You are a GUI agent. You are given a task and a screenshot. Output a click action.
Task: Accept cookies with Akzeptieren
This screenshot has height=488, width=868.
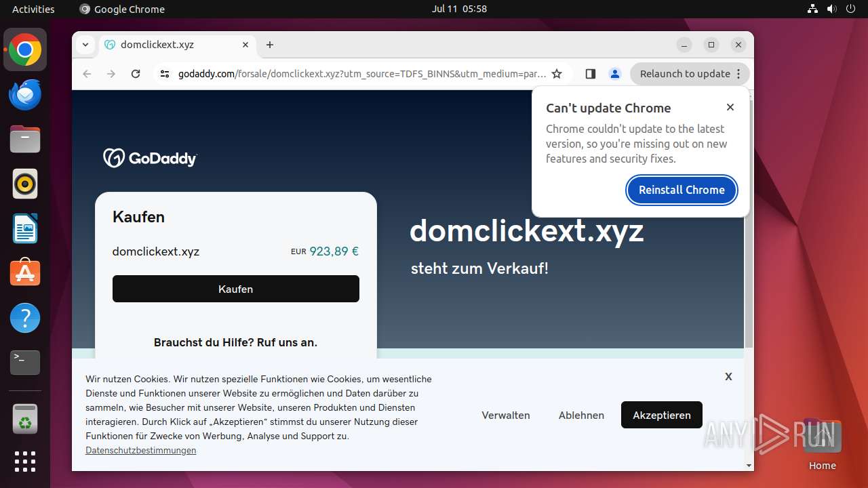(x=662, y=415)
